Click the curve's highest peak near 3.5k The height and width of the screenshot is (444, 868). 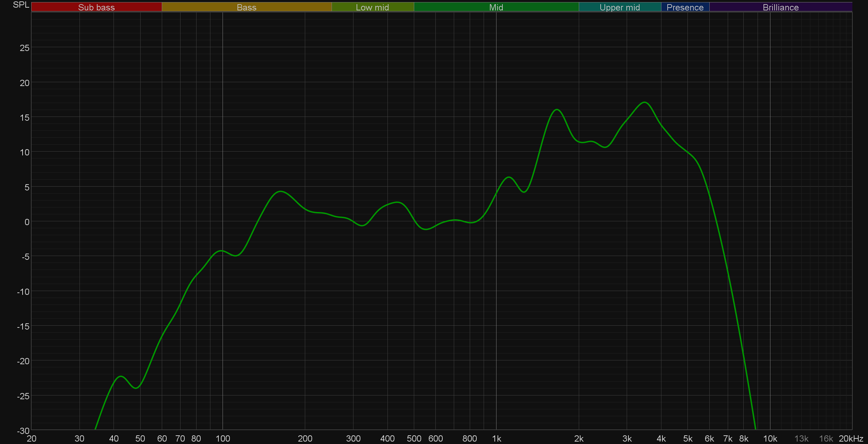click(x=644, y=102)
